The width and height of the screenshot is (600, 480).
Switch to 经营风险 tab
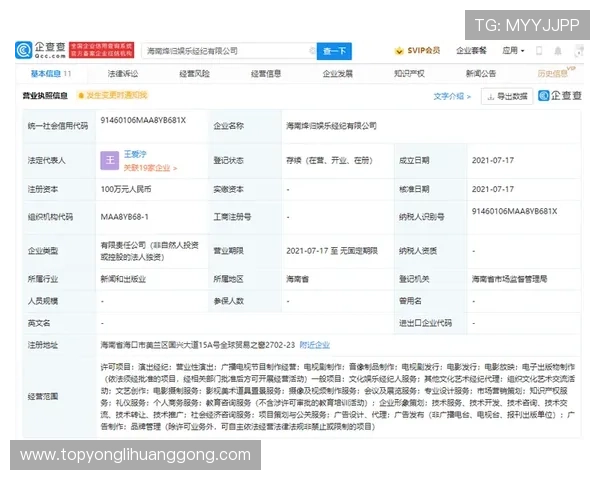[x=194, y=73]
